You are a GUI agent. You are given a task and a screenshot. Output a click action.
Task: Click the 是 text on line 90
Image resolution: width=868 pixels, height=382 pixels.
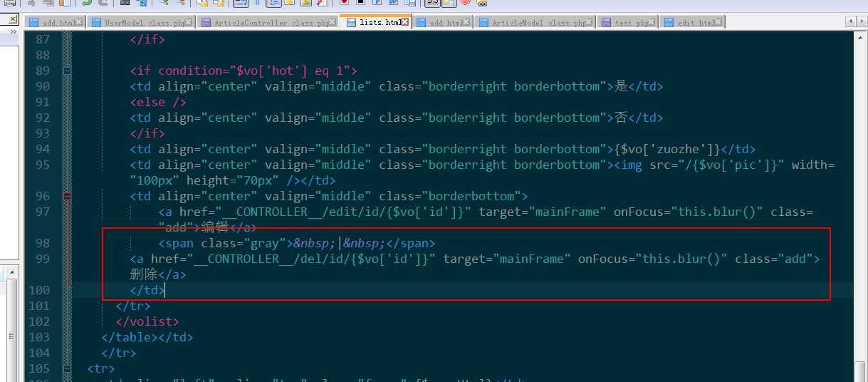coord(621,86)
